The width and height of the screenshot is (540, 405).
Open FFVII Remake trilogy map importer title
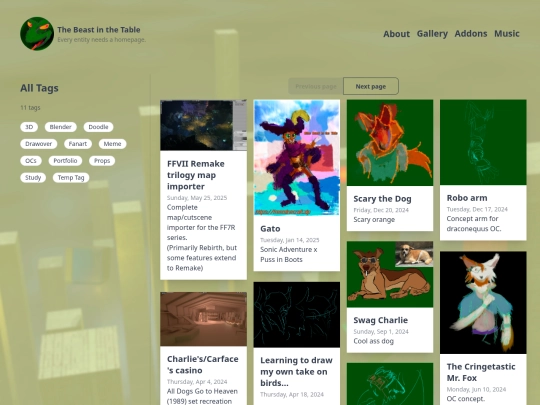(196, 175)
